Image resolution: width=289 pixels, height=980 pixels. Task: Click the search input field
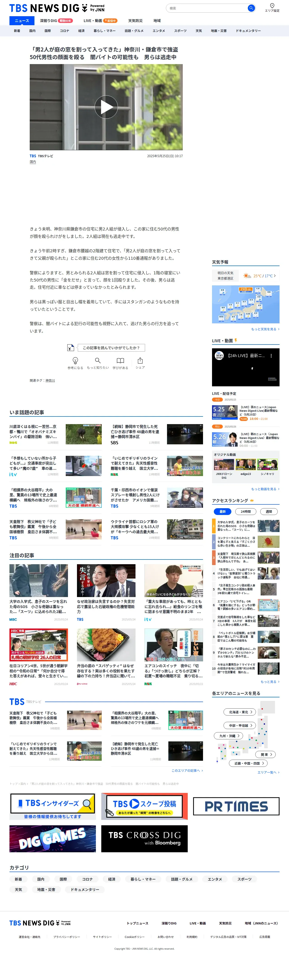[x=207, y=8]
